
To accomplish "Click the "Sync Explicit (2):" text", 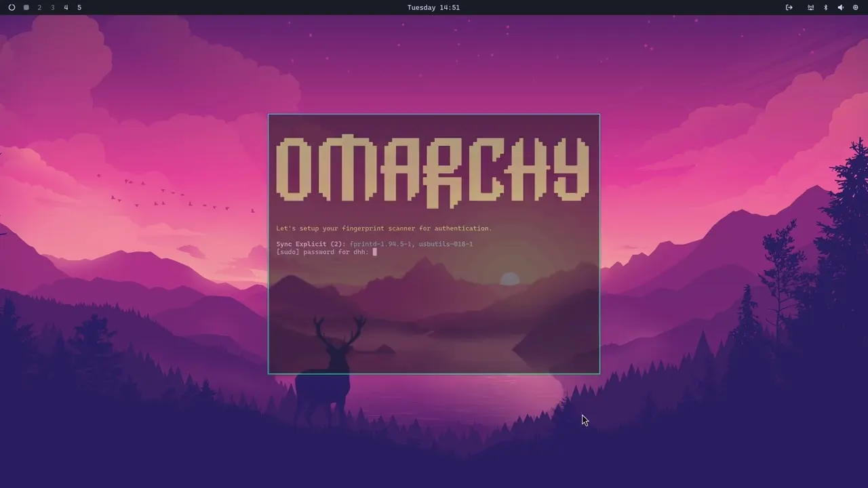I will (311, 244).
